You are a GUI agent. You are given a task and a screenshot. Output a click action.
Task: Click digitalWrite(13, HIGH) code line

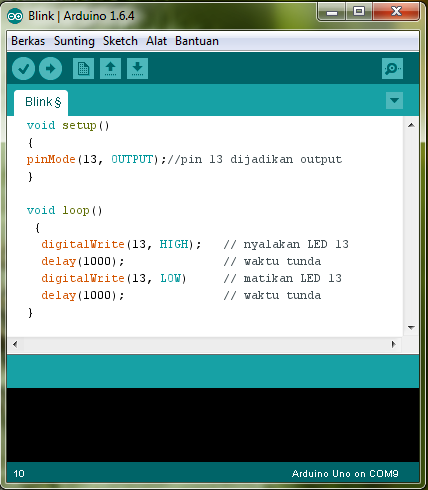click(121, 244)
